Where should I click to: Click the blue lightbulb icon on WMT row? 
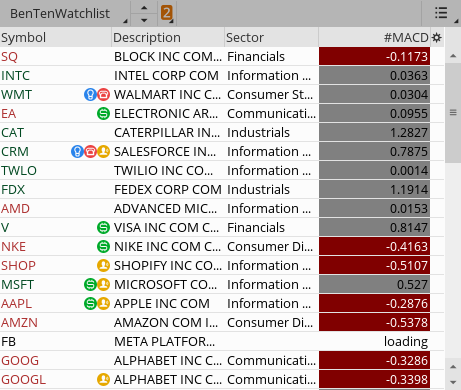[x=90, y=95]
